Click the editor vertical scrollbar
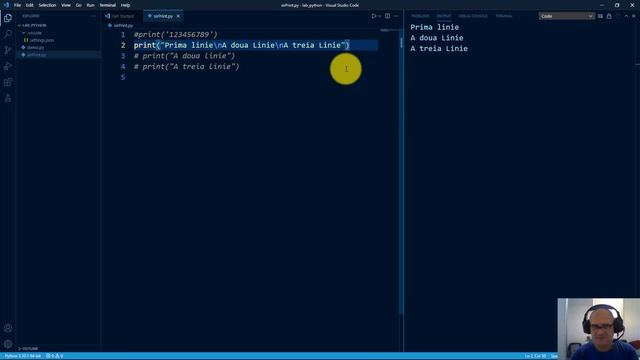The width and height of the screenshot is (640, 360). coord(401,171)
